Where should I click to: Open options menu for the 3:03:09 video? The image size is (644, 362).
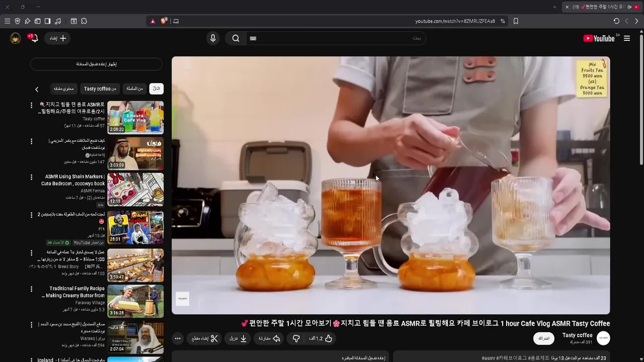coord(31,141)
